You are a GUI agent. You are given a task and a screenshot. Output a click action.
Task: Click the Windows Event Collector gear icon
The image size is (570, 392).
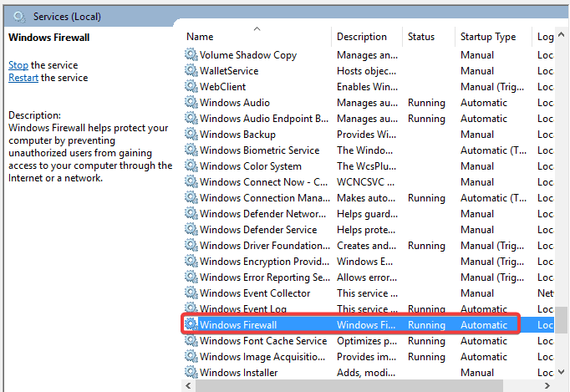click(191, 293)
